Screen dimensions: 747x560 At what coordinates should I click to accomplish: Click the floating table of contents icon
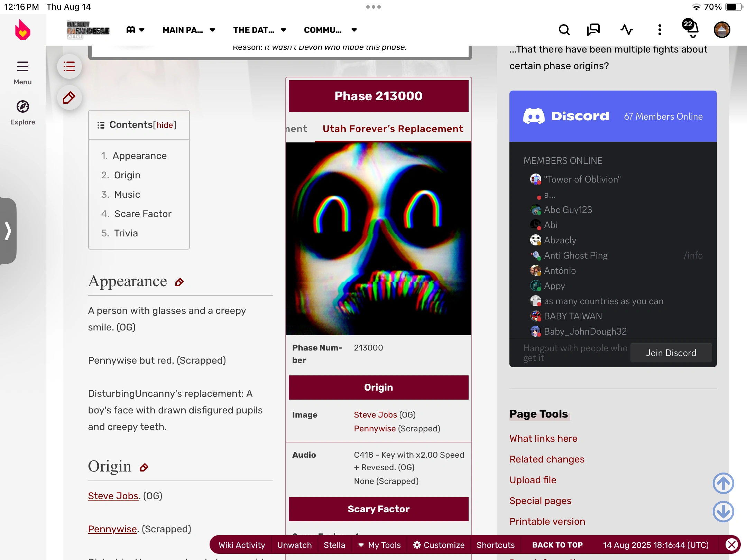[70, 66]
